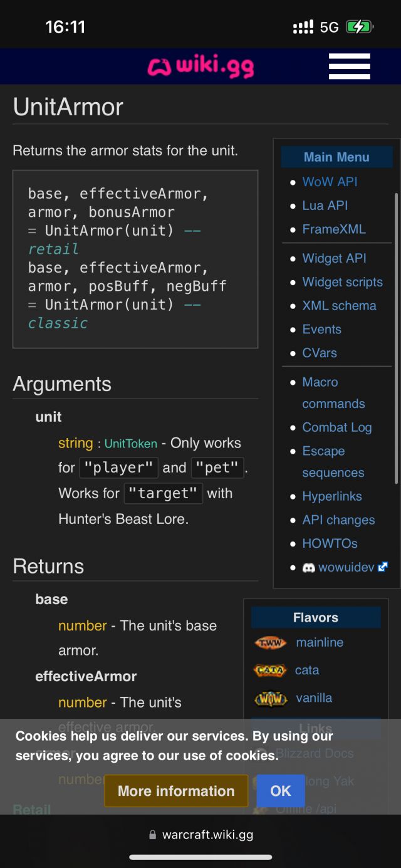
Task: Follow the UnitToken type link
Action: click(130, 444)
